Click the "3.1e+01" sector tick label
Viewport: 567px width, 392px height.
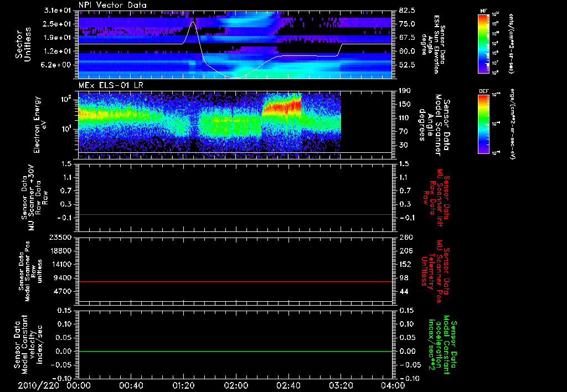[x=58, y=11]
